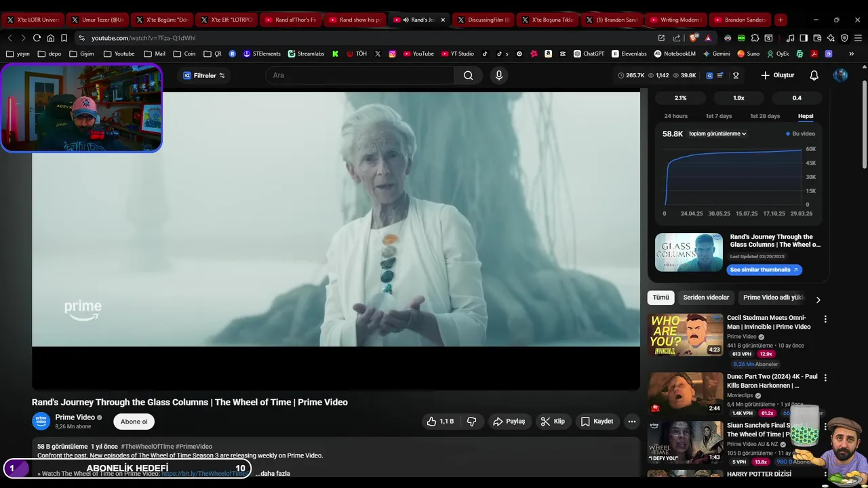Reload the page in browser toolbar

[x=37, y=38]
